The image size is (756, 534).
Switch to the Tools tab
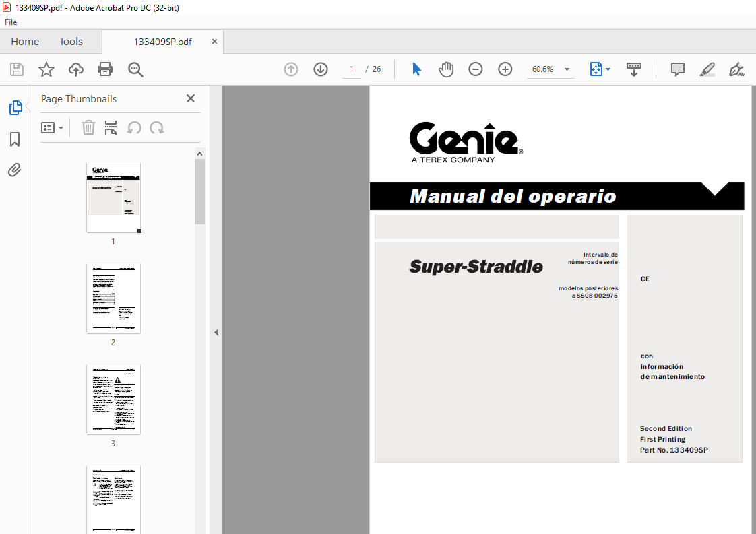click(71, 42)
